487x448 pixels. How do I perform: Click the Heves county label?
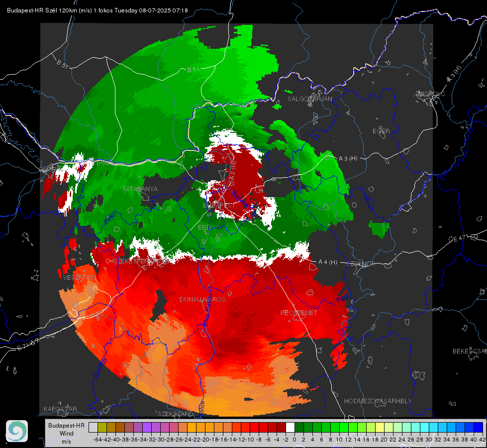pos(368,202)
